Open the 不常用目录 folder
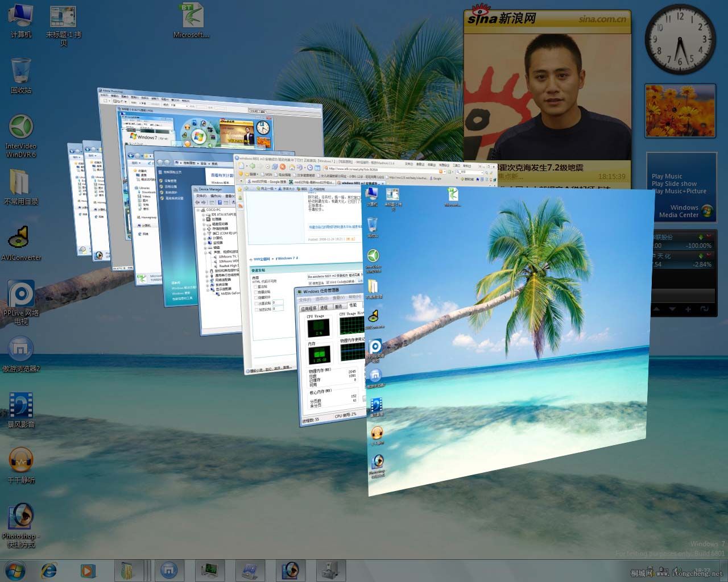This screenshot has height=582, width=728. pyautogui.click(x=21, y=186)
